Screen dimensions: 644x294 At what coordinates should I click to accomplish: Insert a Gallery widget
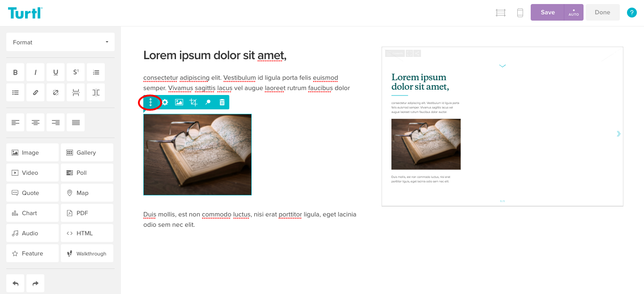(x=87, y=152)
